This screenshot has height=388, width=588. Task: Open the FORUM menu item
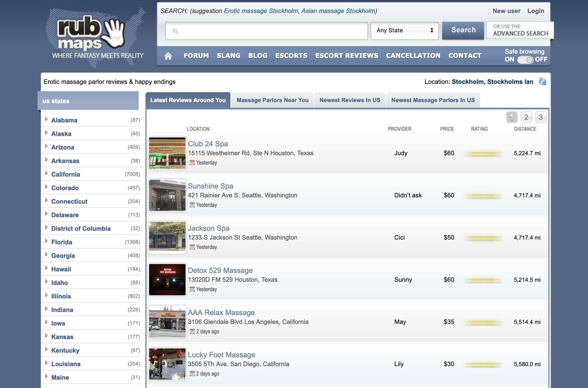(196, 56)
